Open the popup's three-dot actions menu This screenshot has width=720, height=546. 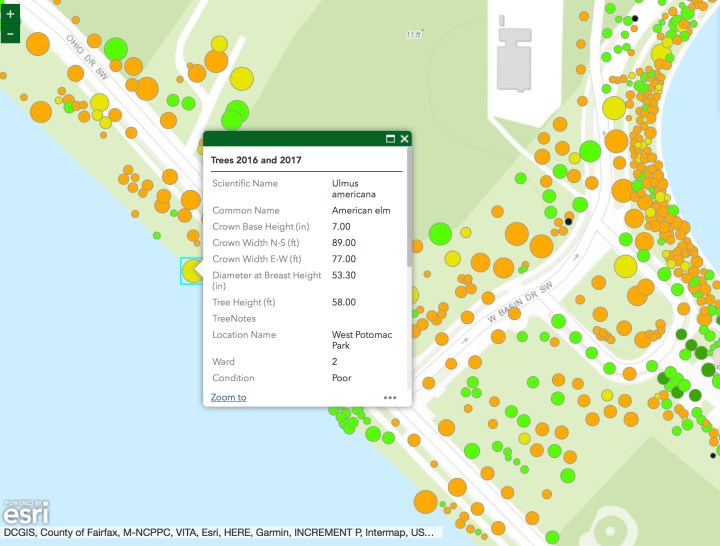click(x=390, y=397)
